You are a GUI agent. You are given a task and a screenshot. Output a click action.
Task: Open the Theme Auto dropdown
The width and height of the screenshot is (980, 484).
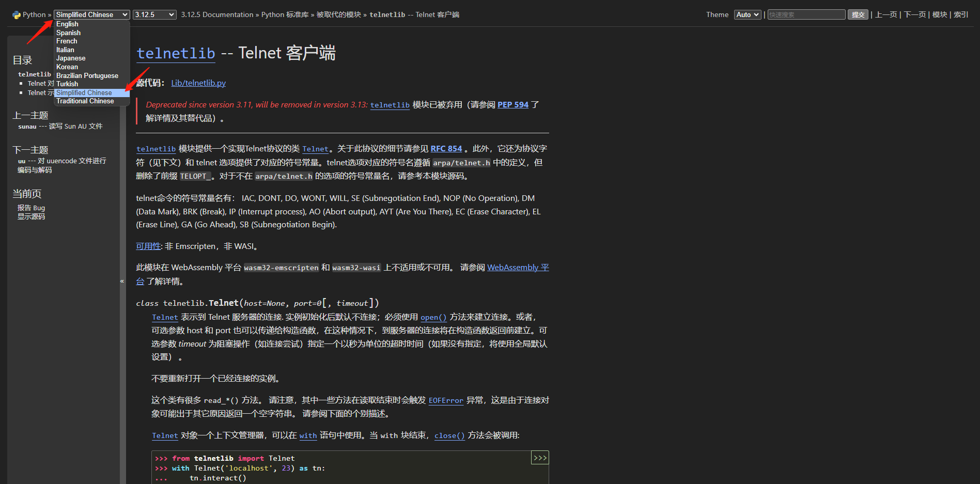tap(747, 14)
